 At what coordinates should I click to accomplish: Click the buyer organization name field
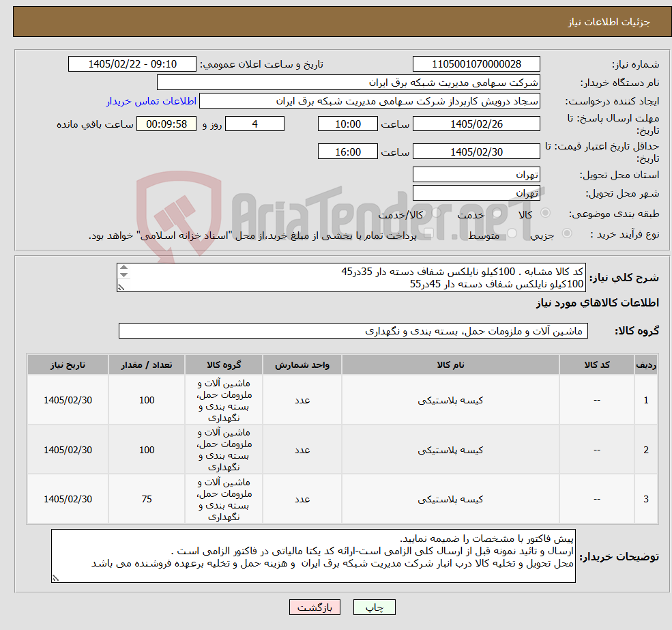[349, 83]
